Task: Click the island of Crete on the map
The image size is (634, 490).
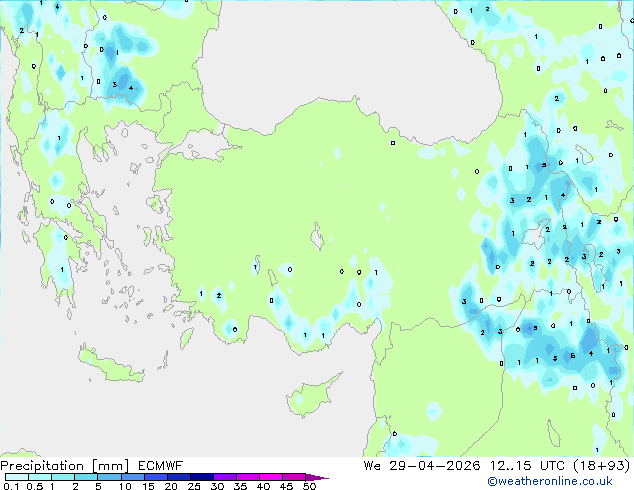Action: click(x=110, y=365)
